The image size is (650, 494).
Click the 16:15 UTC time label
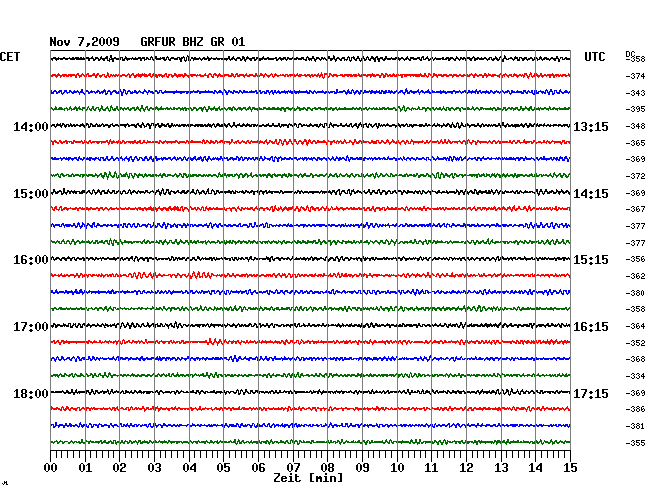tap(591, 327)
